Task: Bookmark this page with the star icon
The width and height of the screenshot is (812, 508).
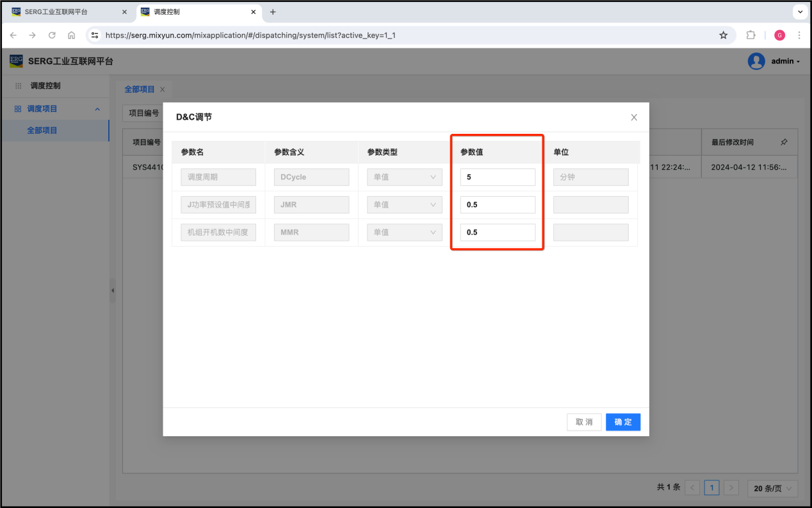Action: (723, 35)
